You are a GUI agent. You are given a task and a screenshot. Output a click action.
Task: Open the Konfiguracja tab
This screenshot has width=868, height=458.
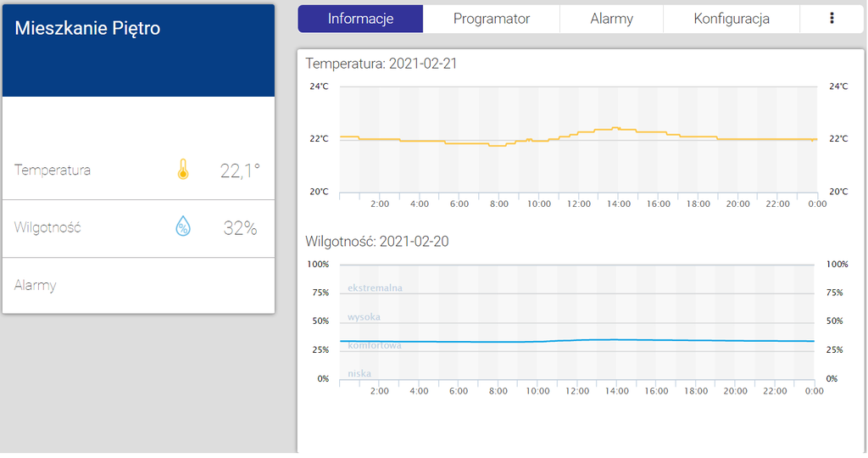[732, 19]
